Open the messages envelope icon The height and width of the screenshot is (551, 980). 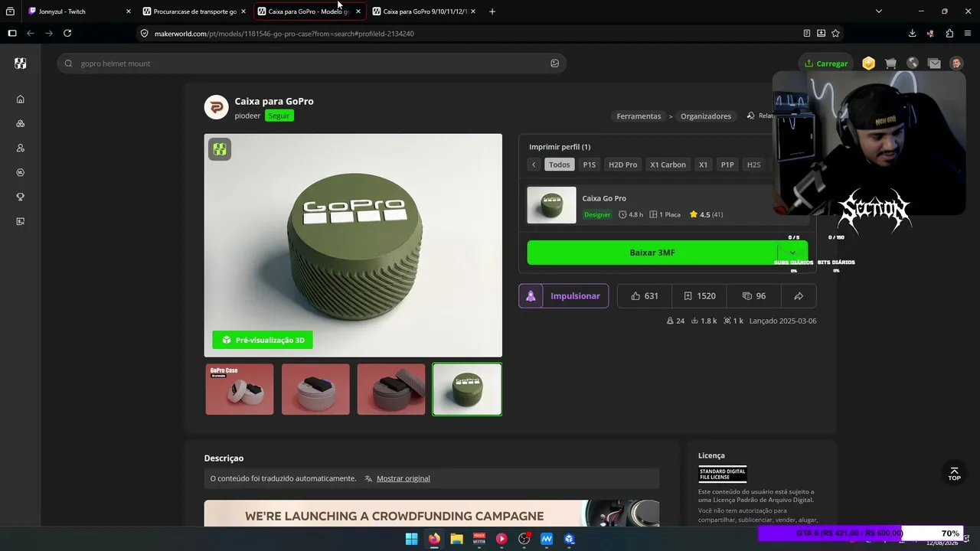(x=934, y=64)
